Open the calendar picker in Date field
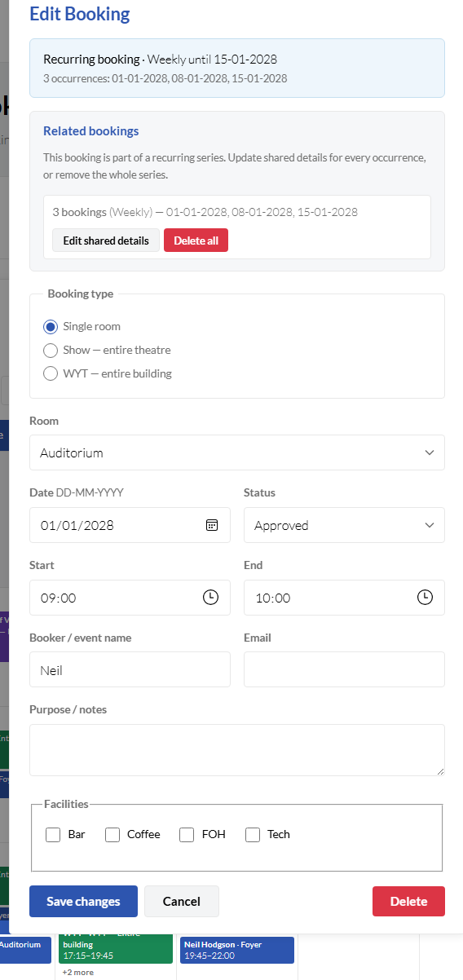The image size is (463, 980). (x=212, y=525)
